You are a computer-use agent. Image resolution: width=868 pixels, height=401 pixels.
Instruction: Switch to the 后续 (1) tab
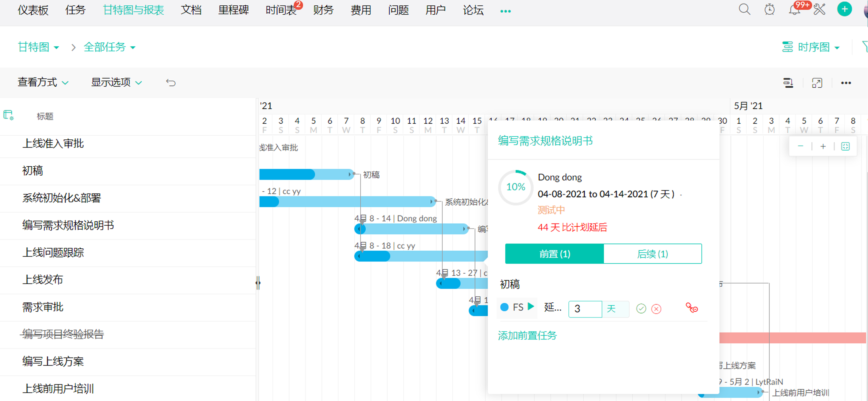[652, 254]
